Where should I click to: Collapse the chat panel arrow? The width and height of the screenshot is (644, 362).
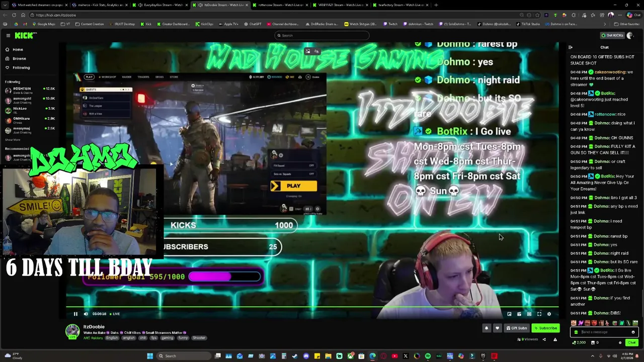point(570,47)
